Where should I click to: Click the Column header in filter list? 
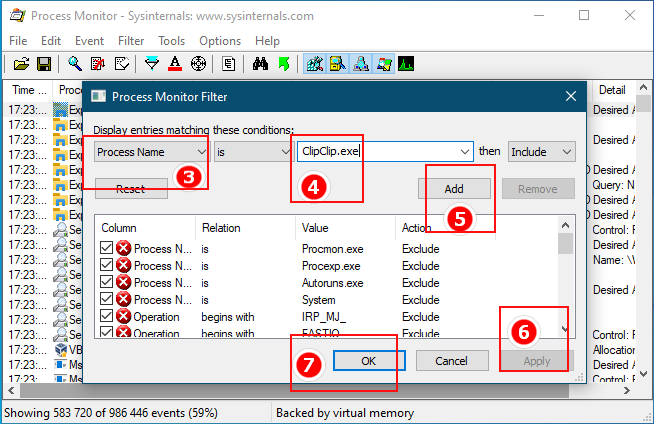(x=119, y=228)
